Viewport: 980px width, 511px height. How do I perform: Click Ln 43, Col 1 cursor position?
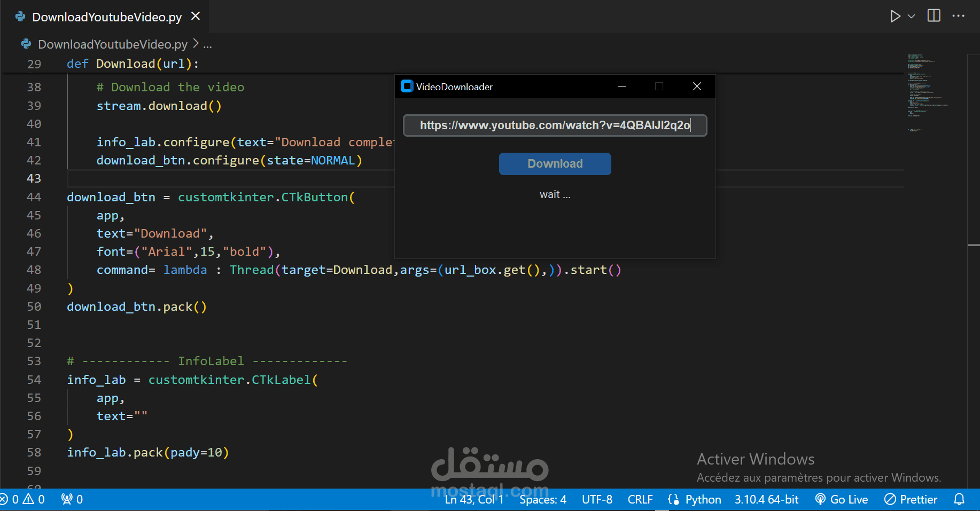[x=474, y=499]
